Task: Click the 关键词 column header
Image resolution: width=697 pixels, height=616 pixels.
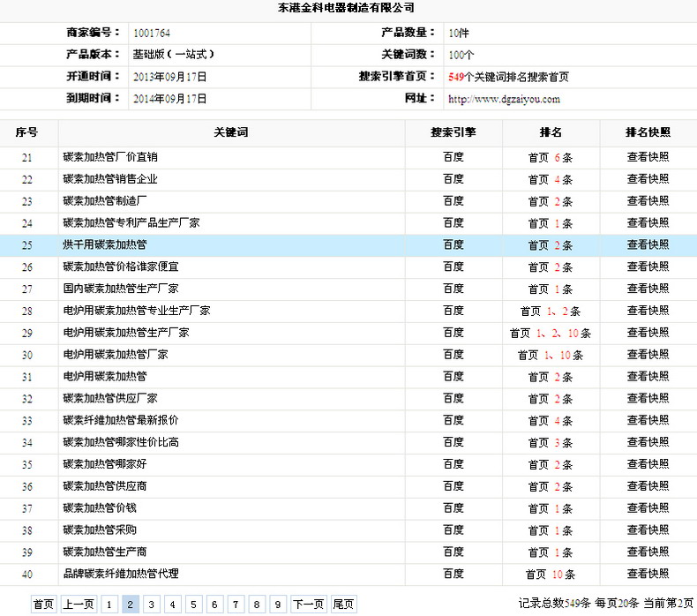Action: pos(231,132)
